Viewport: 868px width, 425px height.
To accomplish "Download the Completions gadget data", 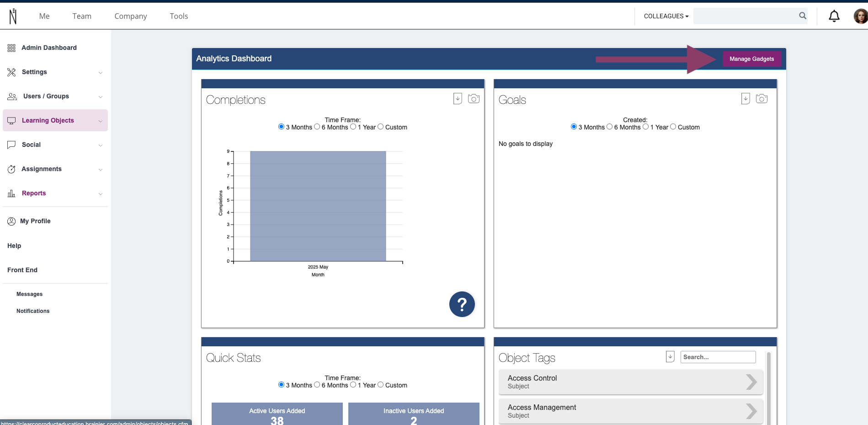I will pyautogui.click(x=458, y=98).
